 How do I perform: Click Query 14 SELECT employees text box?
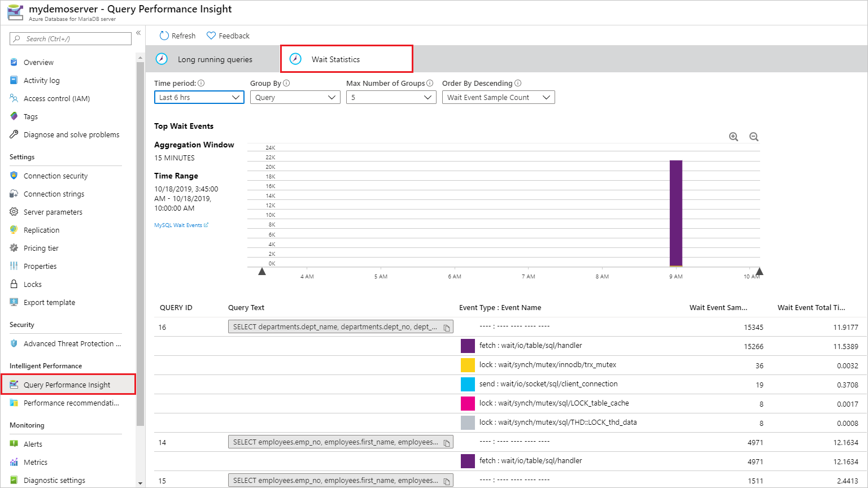[341, 442]
